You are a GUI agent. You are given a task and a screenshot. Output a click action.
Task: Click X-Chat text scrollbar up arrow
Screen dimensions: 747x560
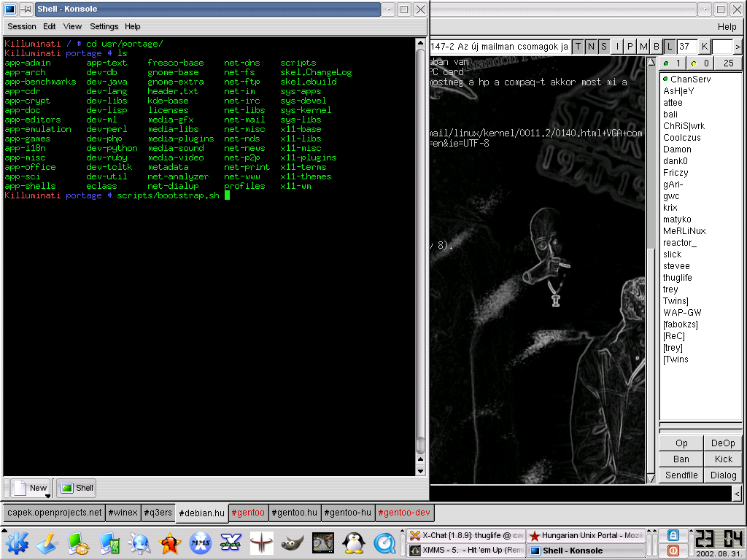[x=651, y=62]
